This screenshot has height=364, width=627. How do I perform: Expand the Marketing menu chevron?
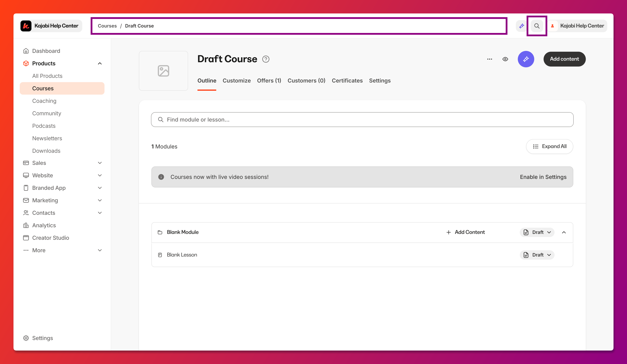100,200
